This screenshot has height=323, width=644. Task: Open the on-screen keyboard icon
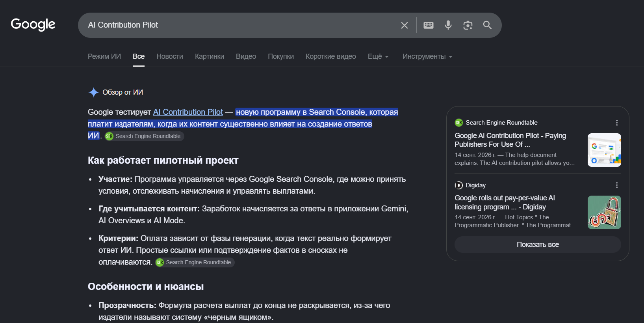click(429, 25)
